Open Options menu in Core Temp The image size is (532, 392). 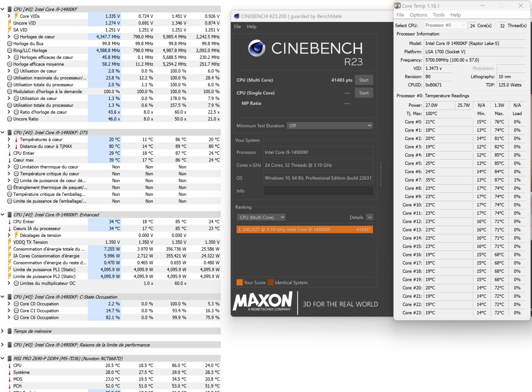click(418, 15)
